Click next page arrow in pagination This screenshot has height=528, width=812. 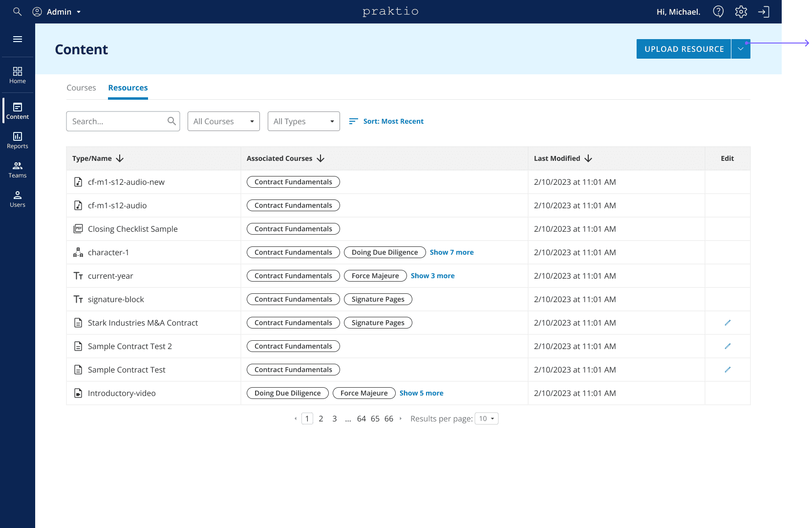(x=401, y=418)
